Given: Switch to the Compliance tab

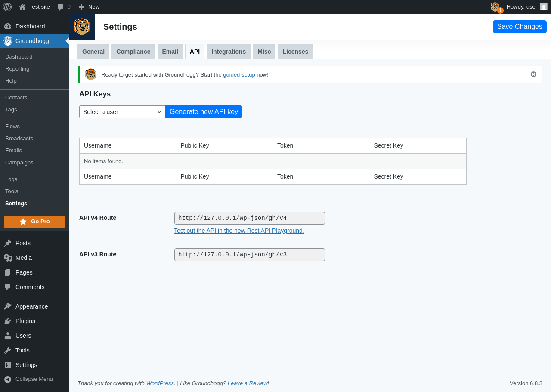Looking at the screenshot, I should point(133,52).
